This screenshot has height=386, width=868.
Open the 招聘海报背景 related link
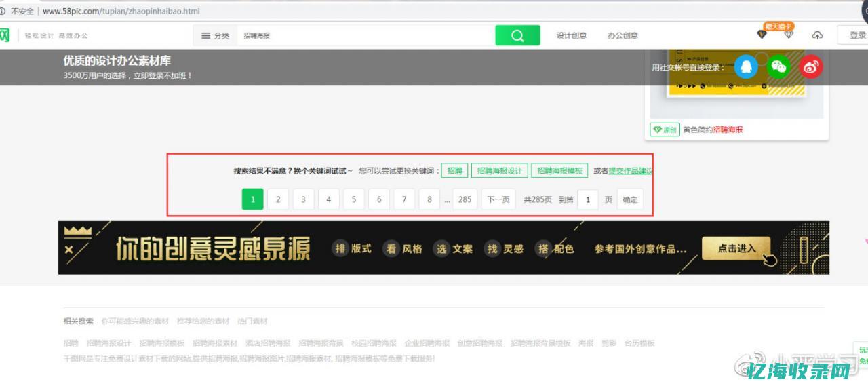point(321,343)
